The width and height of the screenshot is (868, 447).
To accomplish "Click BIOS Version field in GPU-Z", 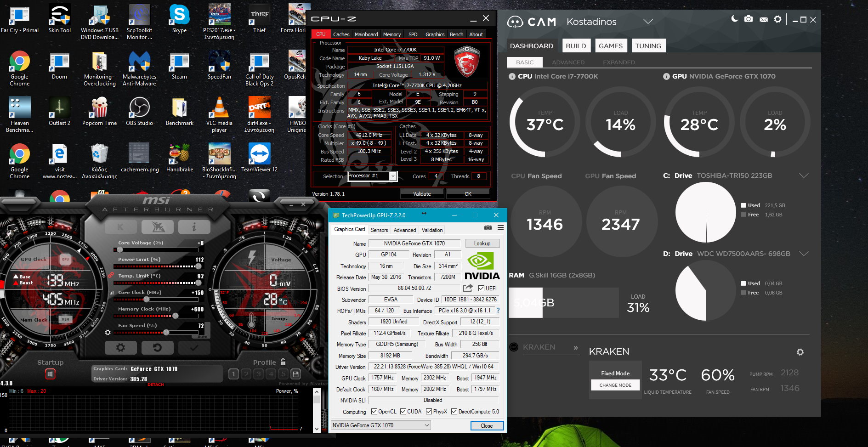I will (414, 288).
